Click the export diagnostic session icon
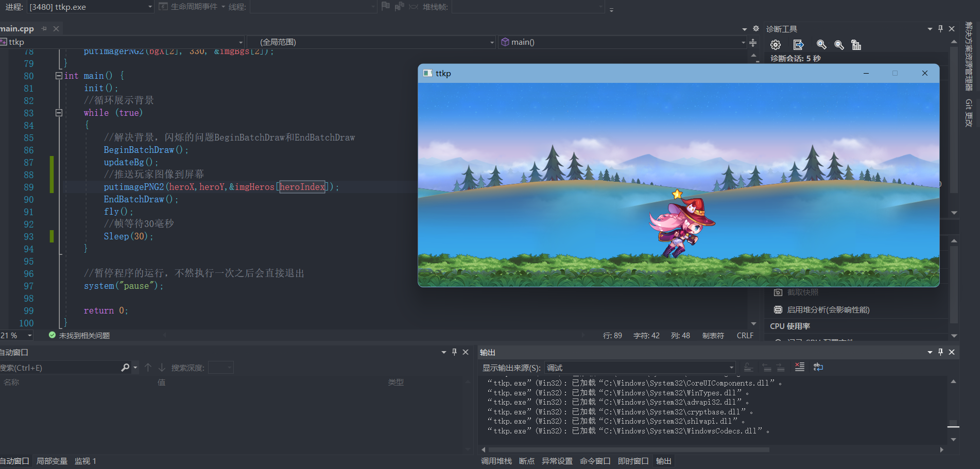This screenshot has height=469, width=980. coord(798,45)
